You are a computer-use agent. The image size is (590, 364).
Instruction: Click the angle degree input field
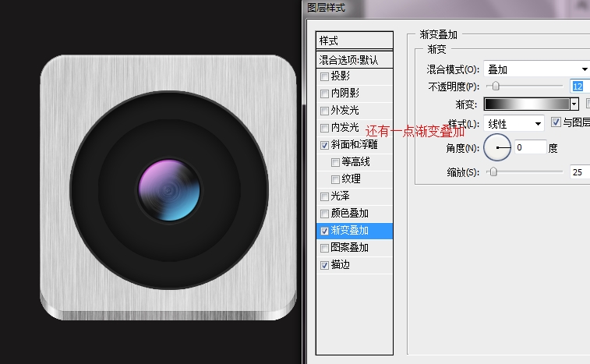[x=530, y=147]
